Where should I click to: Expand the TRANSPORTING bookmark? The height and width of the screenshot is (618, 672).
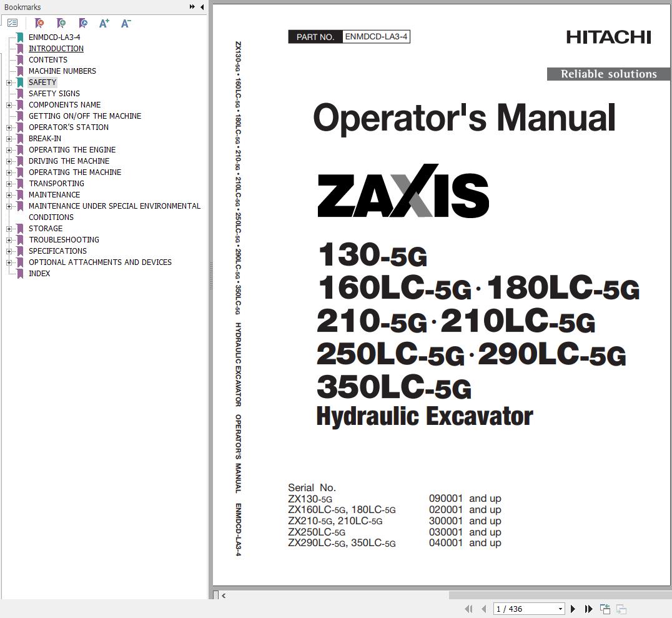click(x=9, y=184)
